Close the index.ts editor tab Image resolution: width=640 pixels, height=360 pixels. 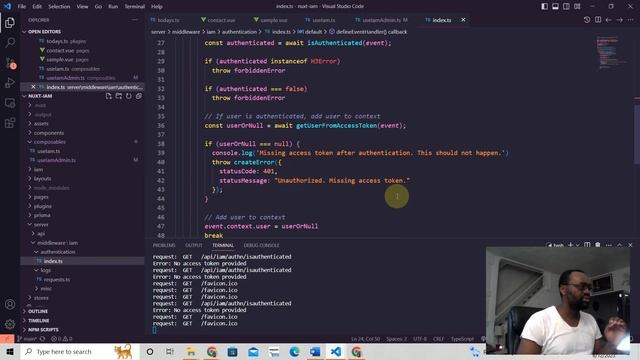[x=463, y=20]
